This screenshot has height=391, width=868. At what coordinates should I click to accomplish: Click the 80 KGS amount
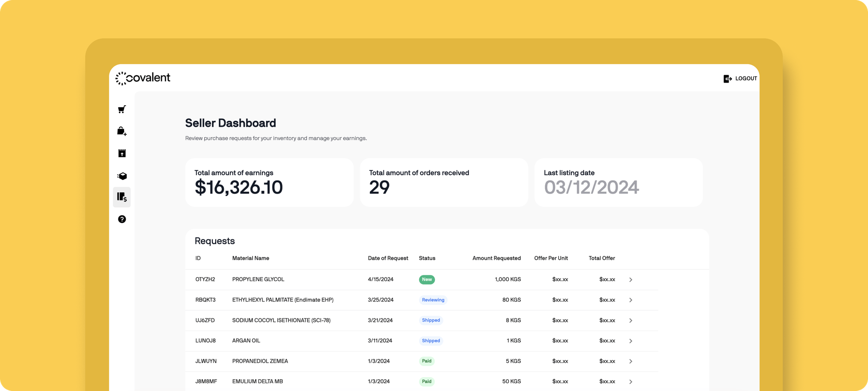click(512, 300)
